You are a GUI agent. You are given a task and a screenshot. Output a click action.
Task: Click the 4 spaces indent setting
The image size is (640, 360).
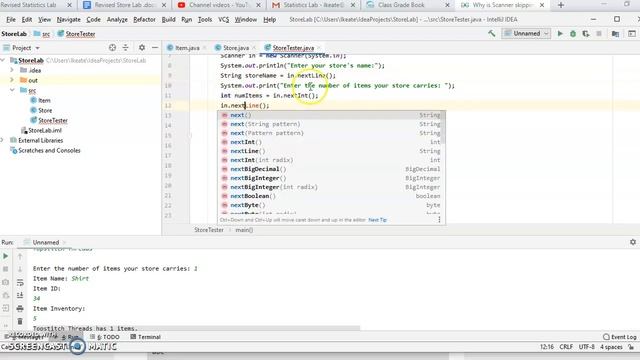pos(611,347)
